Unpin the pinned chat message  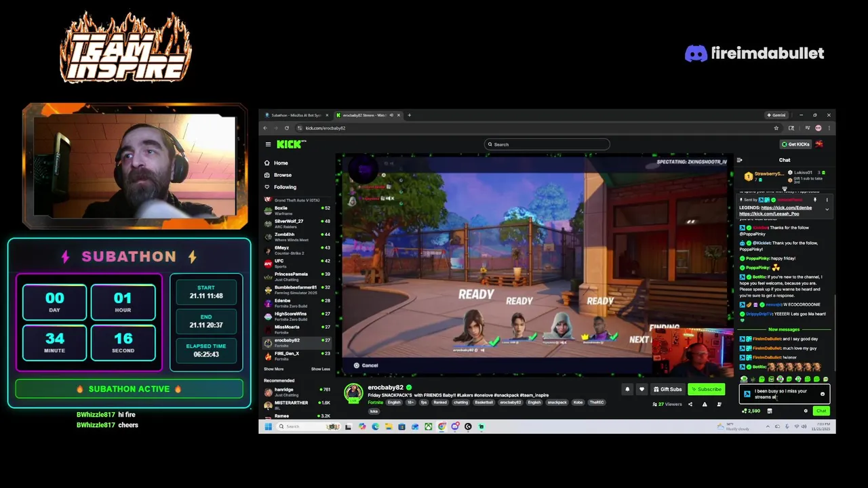[x=814, y=200]
